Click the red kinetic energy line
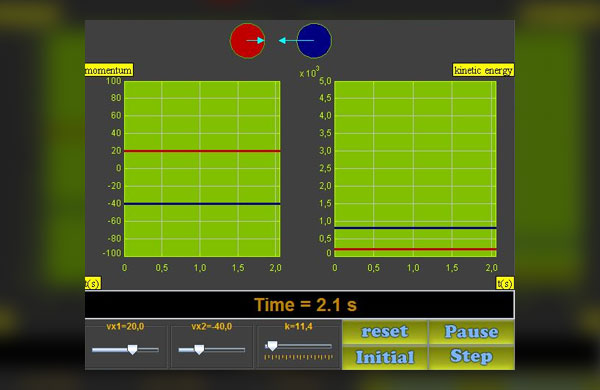600x390 pixels. tap(416, 249)
